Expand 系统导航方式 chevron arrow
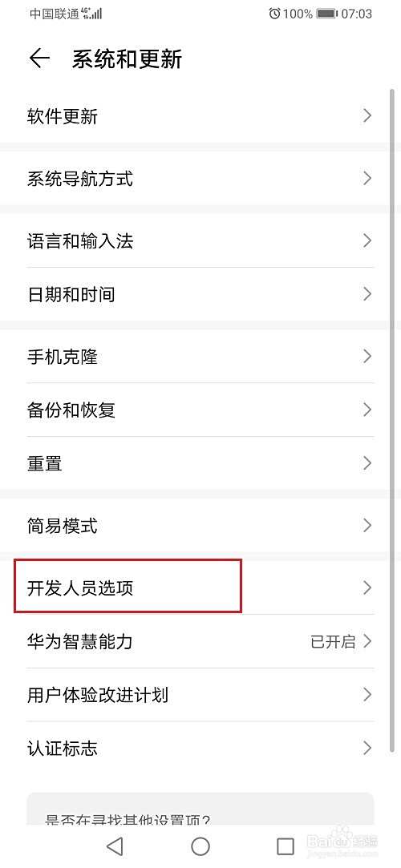This screenshot has width=401, height=868. (x=367, y=178)
